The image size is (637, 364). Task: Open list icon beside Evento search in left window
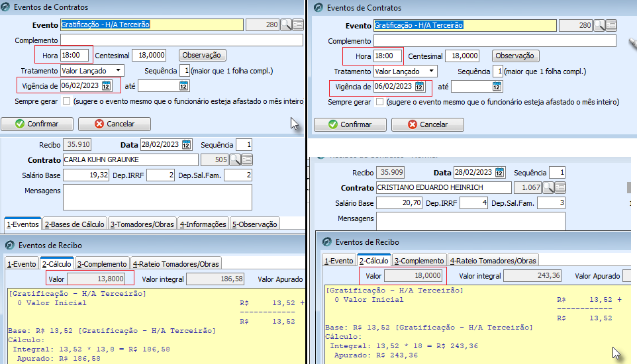298,24
